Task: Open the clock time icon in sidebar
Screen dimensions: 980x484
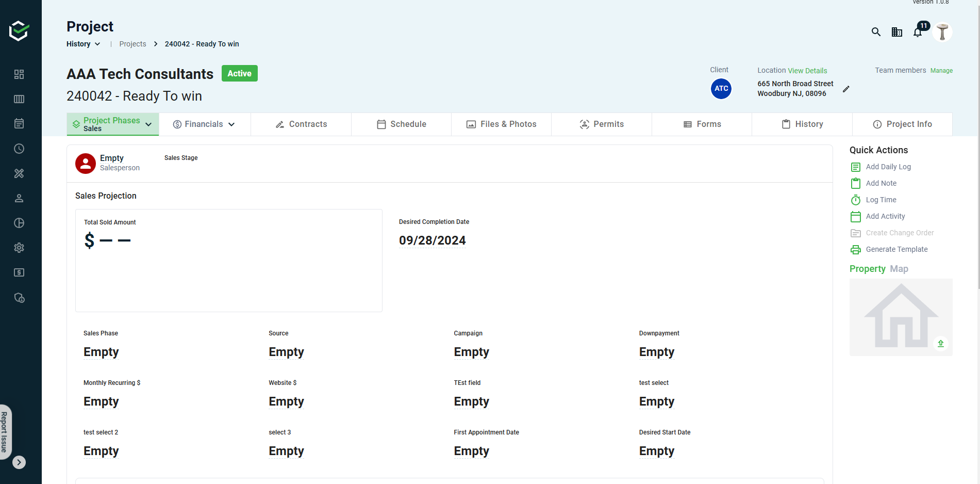Action: pyautogui.click(x=19, y=149)
